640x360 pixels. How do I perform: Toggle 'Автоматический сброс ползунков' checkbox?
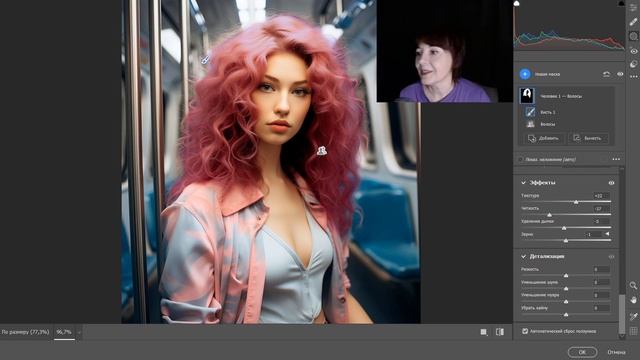pos(525,331)
